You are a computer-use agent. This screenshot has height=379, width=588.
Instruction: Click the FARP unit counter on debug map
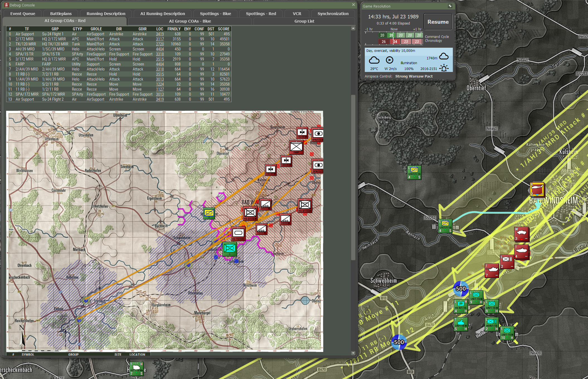(296, 147)
